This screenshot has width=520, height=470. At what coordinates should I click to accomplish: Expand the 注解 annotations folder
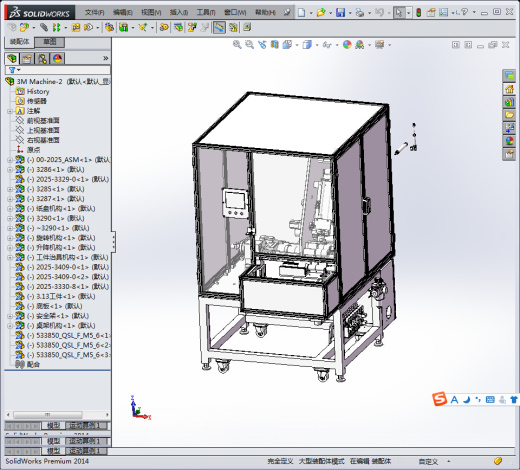point(10,111)
